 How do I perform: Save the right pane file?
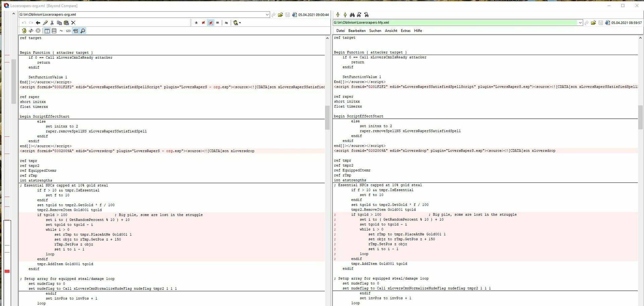click(600, 22)
